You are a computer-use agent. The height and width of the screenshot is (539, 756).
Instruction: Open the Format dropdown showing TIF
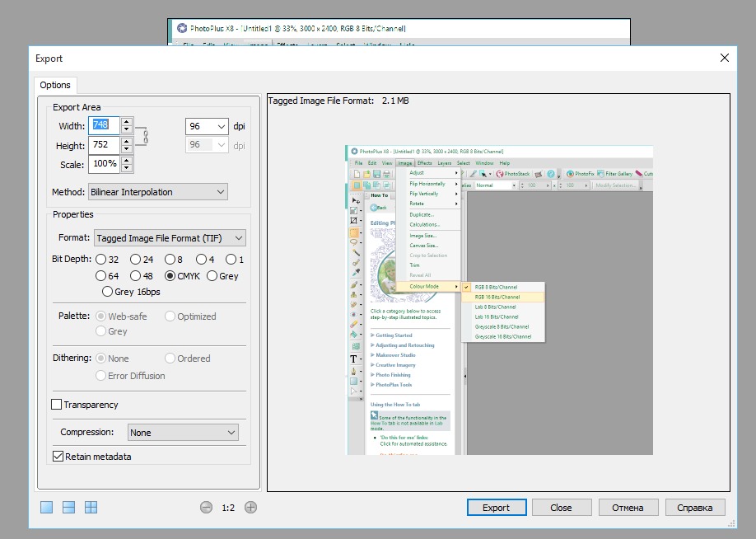(170, 238)
